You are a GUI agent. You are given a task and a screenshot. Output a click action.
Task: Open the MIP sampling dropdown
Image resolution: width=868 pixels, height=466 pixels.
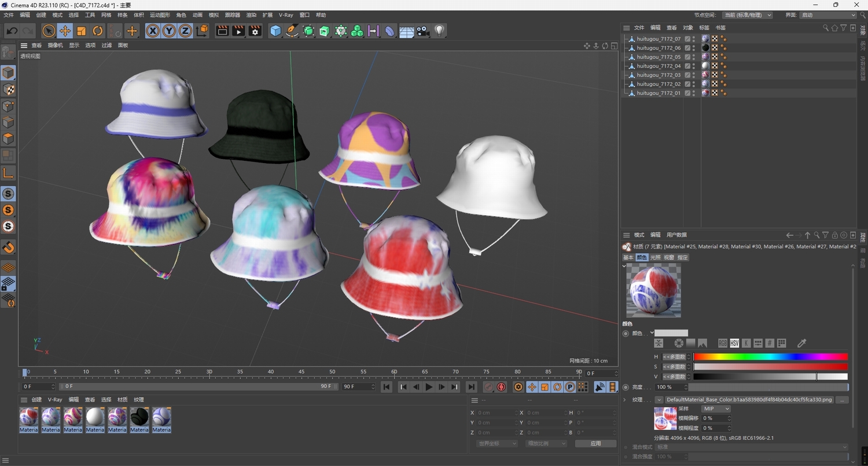click(716, 409)
